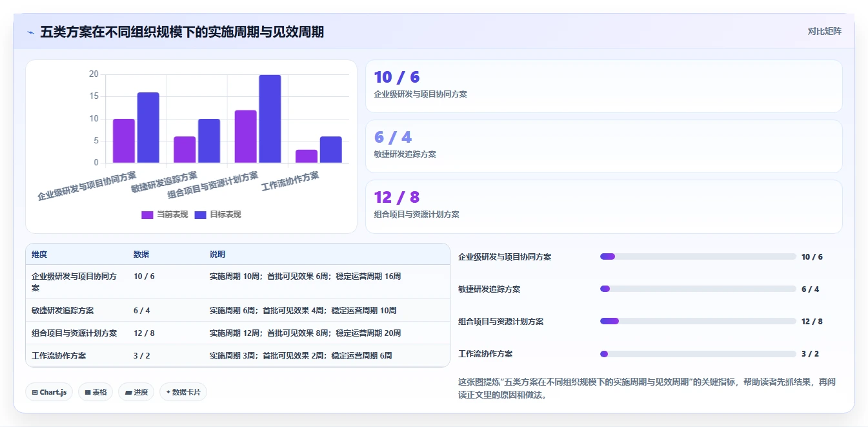Click the purple bar for 组合项目与资源计划方案
Image resolution: width=868 pixels, height=427 pixels.
point(246,136)
